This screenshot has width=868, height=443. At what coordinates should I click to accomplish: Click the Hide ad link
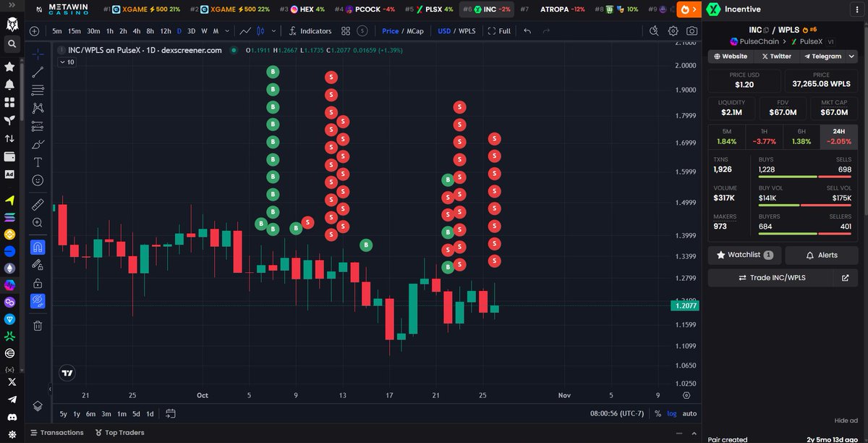click(x=846, y=421)
